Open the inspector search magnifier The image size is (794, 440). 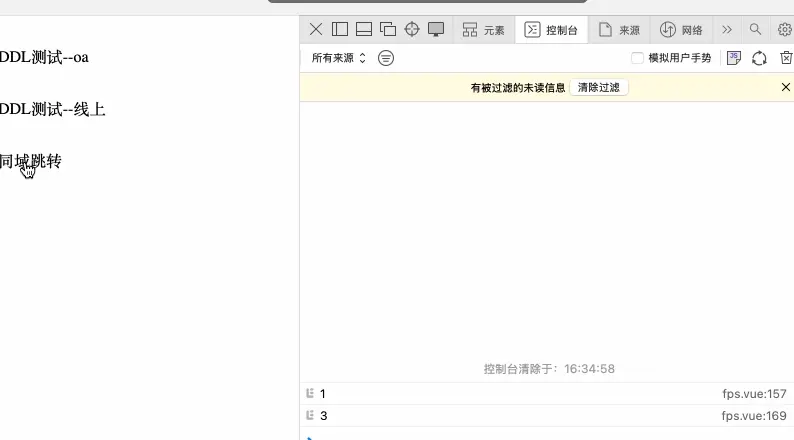pos(755,29)
